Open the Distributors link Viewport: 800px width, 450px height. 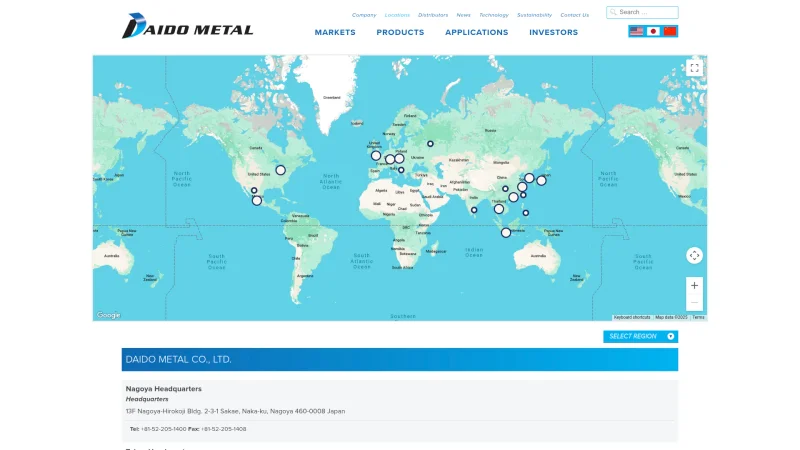click(x=433, y=15)
